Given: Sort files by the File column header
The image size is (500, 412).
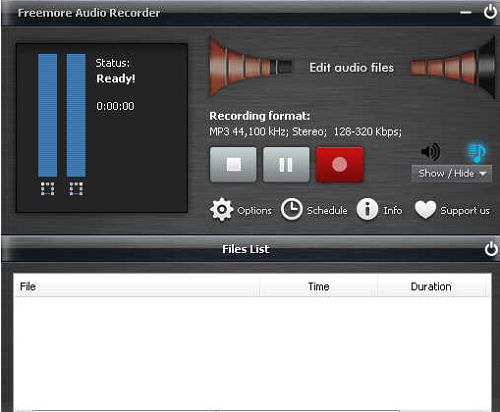Looking at the screenshot, I should click(x=136, y=286).
